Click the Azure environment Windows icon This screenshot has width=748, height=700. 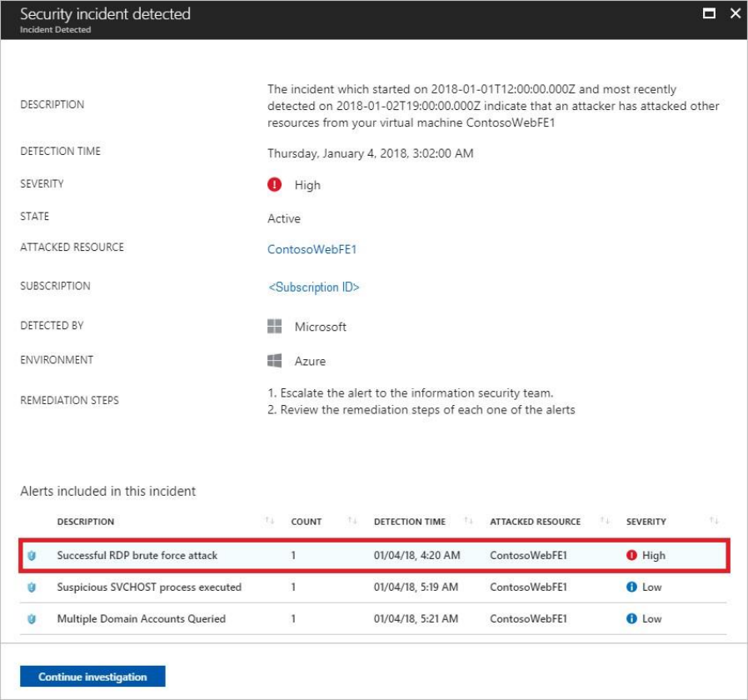275,361
